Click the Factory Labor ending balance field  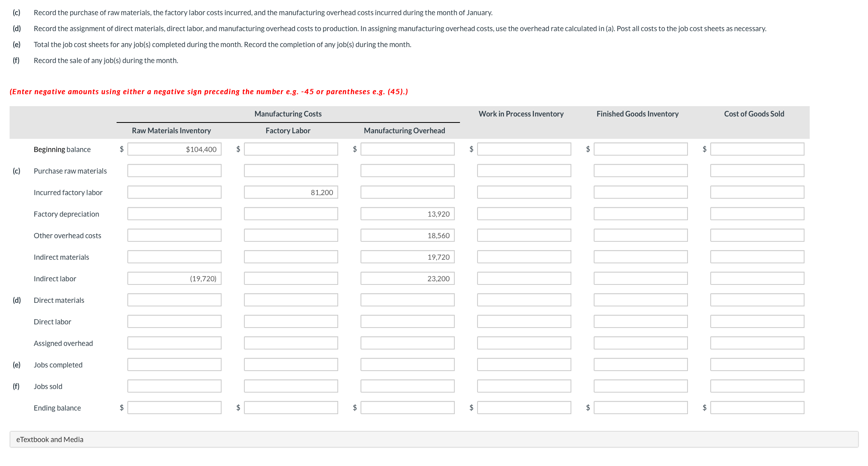(291, 407)
